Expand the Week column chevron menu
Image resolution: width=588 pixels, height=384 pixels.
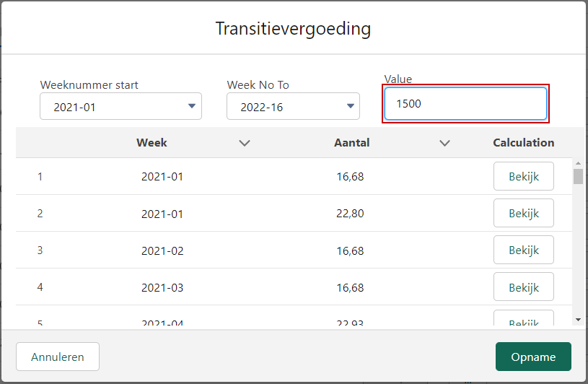(245, 143)
